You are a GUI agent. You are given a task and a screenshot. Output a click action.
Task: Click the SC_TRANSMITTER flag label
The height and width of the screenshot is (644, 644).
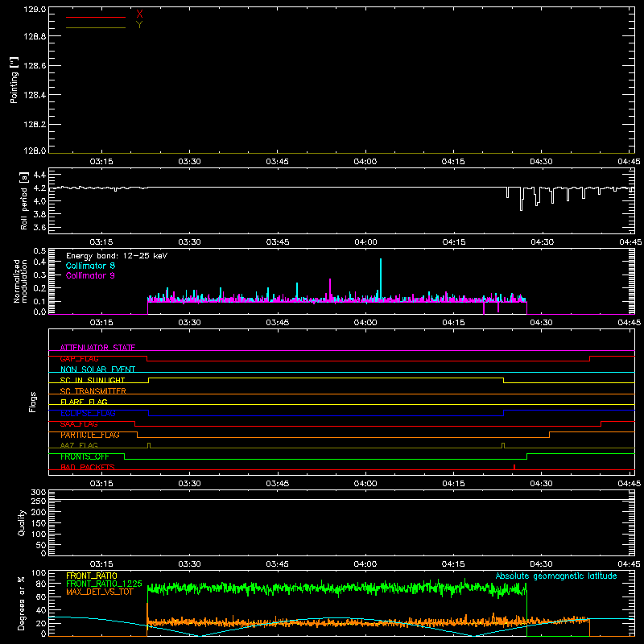pyautogui.click(x=93, y=391)
